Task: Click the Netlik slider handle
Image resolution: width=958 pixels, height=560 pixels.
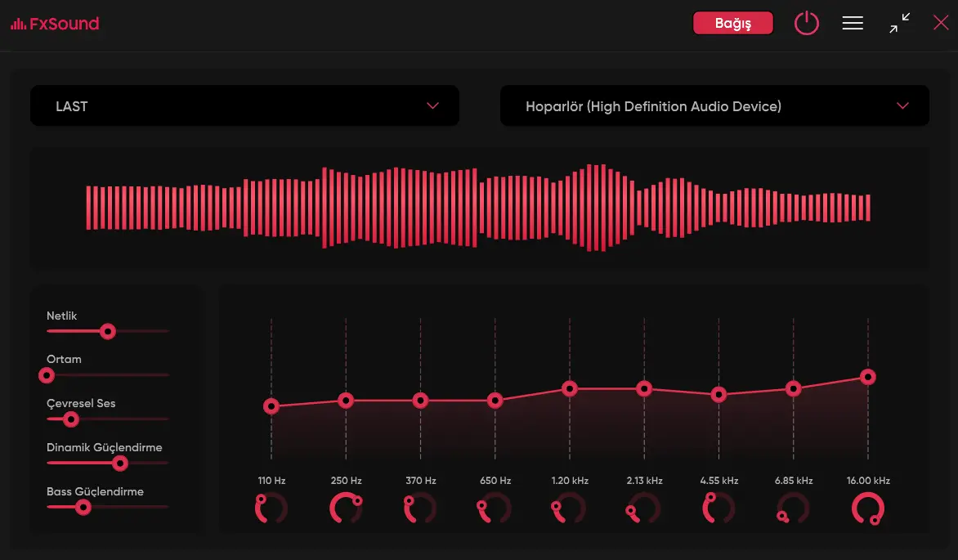Action: pos(108,331)
